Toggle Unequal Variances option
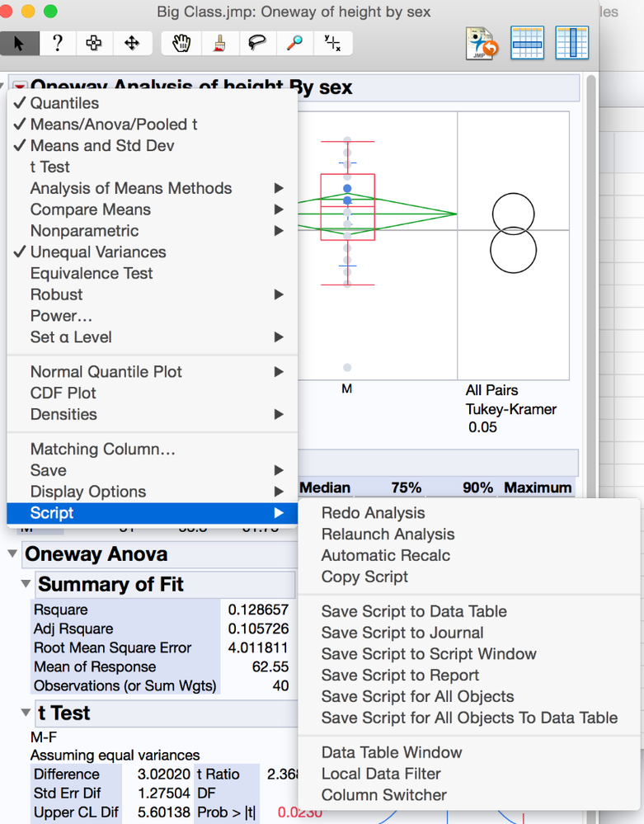This screenshot has height=824, width=644. coord(153,252)
